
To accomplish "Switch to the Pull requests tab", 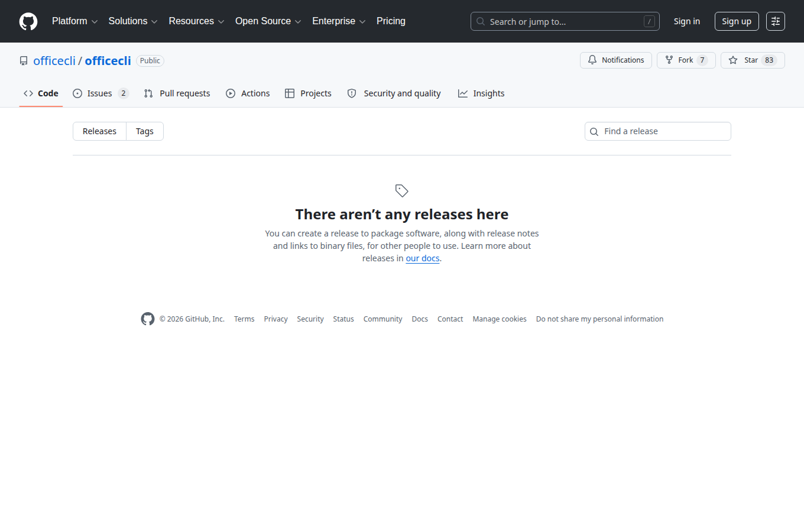I will pos(177,93).
